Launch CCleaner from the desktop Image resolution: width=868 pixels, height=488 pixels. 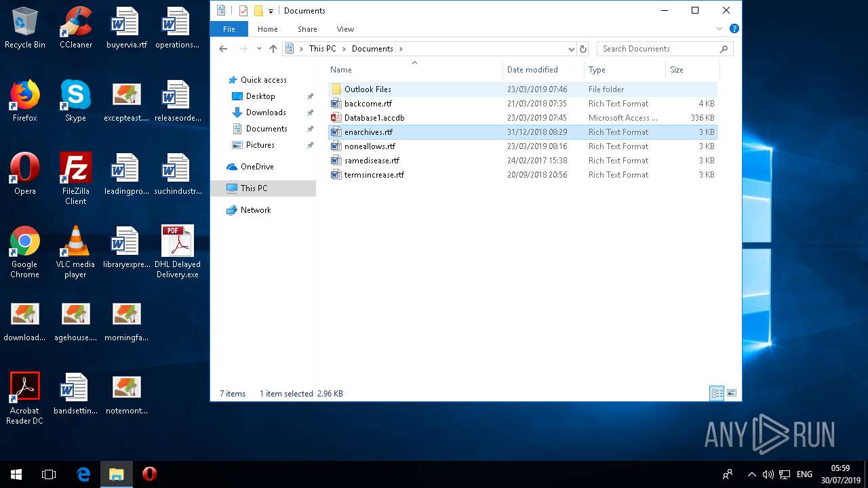[75, 28]
